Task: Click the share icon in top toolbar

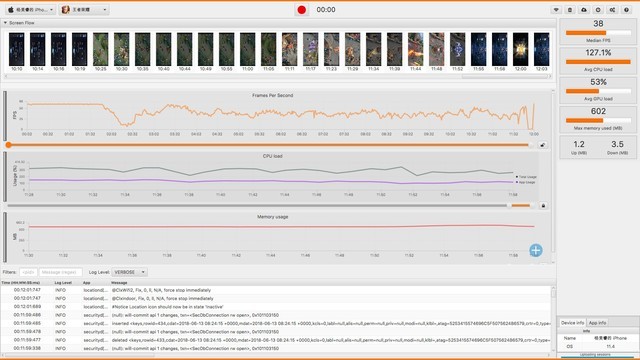Action: (612, 10)
